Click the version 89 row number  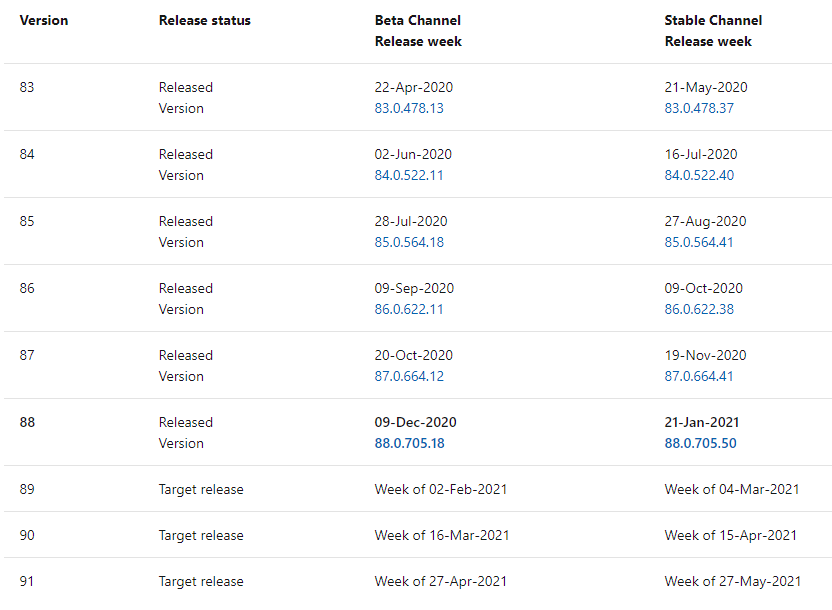pyautogui.click(x=27, y=489)
